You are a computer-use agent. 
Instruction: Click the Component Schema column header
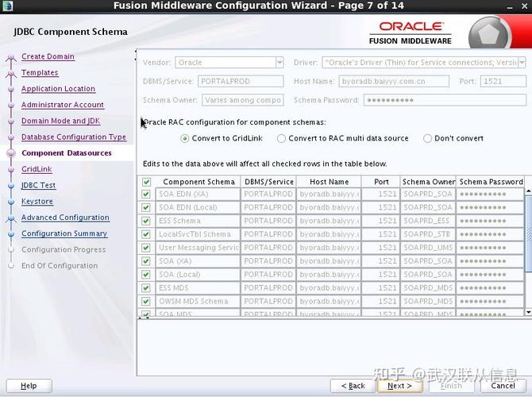(x=199, y=182)
